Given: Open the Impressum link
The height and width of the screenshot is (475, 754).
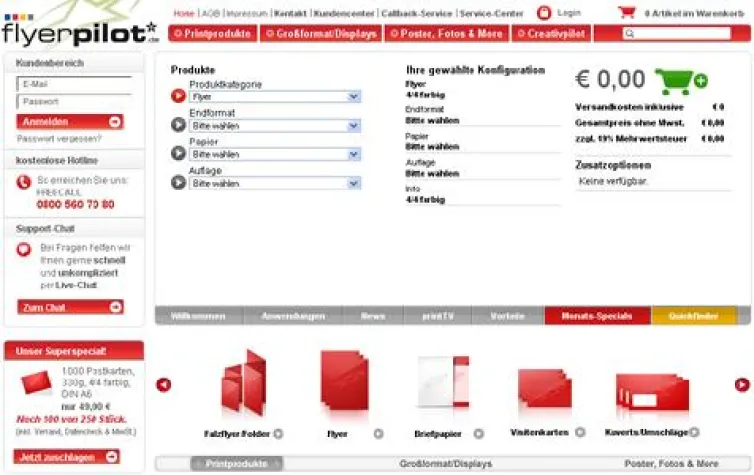Looking at the screenshot, I should pyautogui.click(x=247, y=13).
